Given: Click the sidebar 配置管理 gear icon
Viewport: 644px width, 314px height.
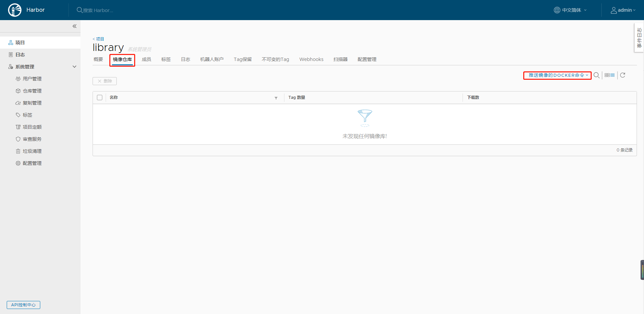Looking at the screenshot, I should tap(18, 163).
